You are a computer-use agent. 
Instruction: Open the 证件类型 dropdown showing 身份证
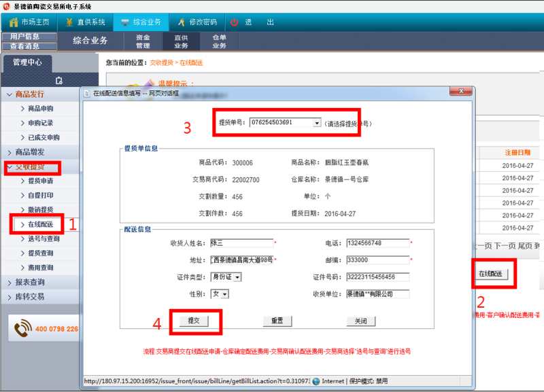[237, 277]
